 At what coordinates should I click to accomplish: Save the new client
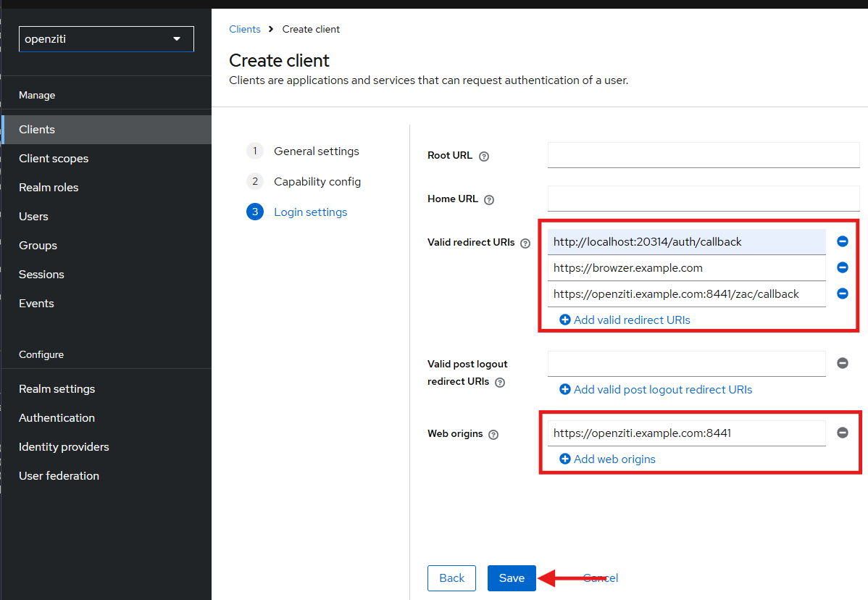pos(512,578)
